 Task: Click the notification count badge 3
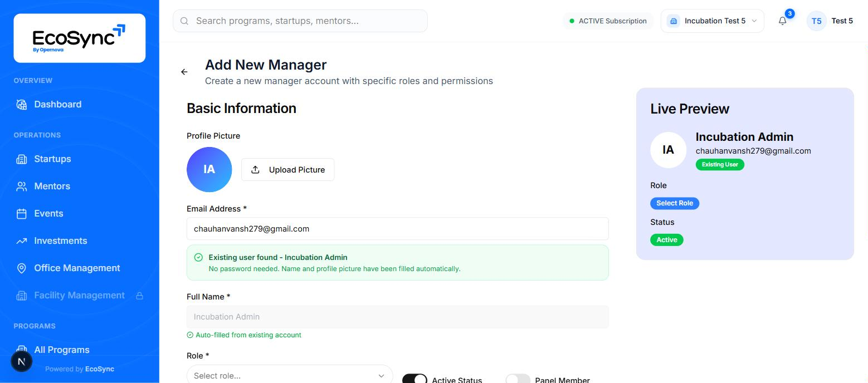point(789,14)
